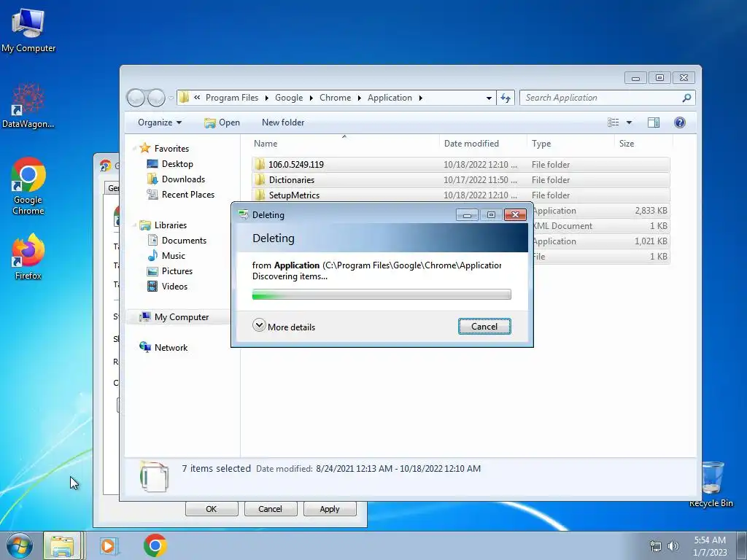This screenshot has height=560, width=747.
Task: Expand the arrow after Chrome breadcrumb
Action: pyautogui.click(x=359, y=98)
